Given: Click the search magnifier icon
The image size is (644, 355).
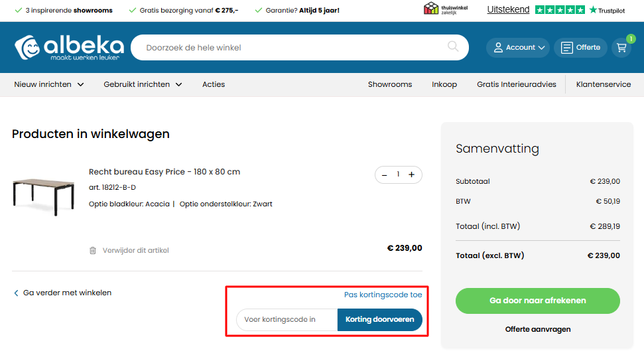Looking at the screenshot, I should click(453, 46).
